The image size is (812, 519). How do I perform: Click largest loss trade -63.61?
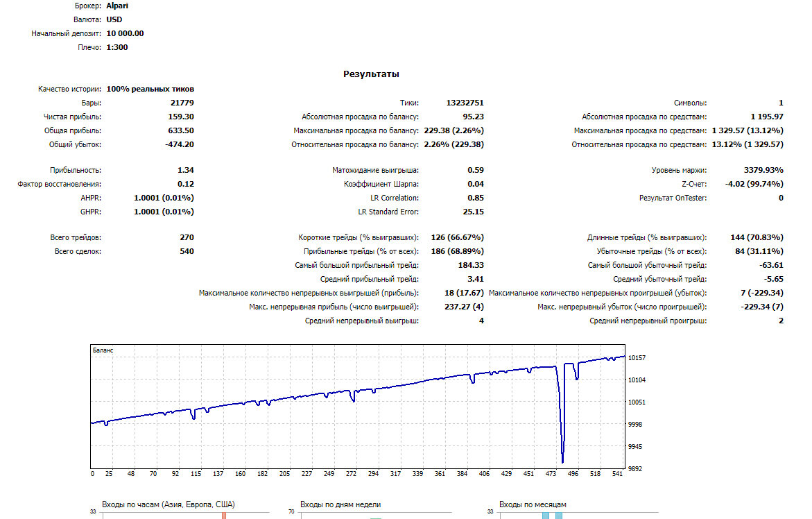(772, 265)
